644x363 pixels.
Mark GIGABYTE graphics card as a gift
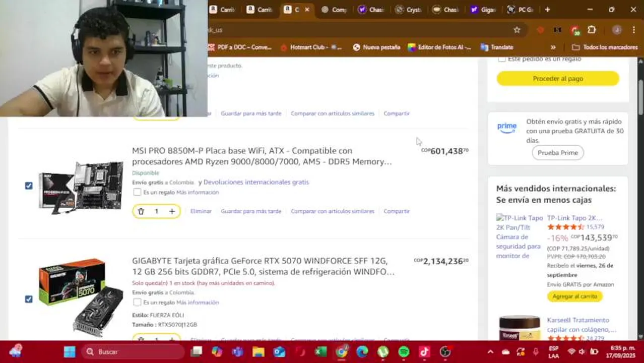click(137, 302)
